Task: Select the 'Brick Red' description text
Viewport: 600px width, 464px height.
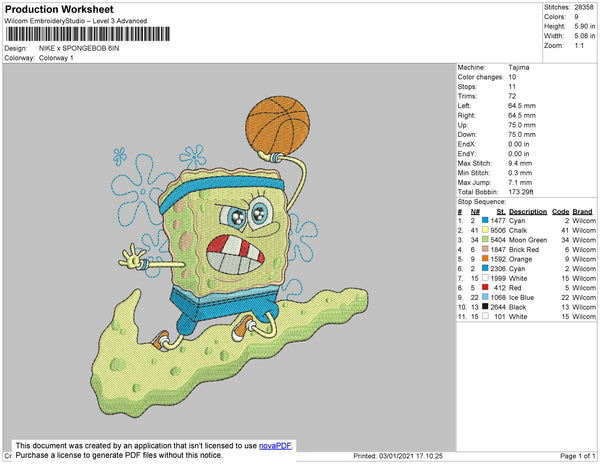Action: coord(524,249)
